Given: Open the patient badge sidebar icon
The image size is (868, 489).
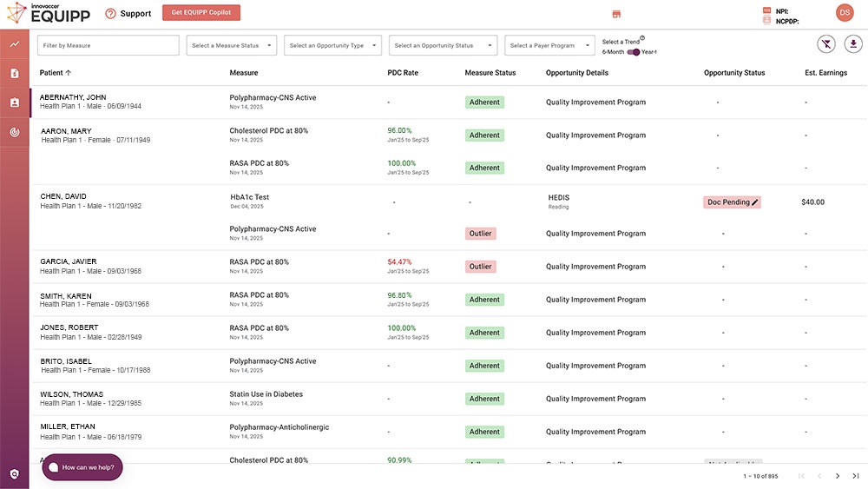Looking at the screenshot, I should click(15, 102).
